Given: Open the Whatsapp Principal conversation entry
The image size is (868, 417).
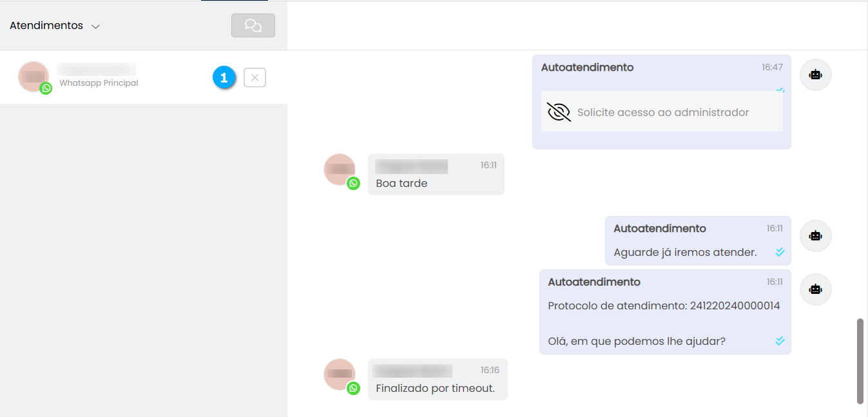Looking at the screenshot, I should pos(144,77).
